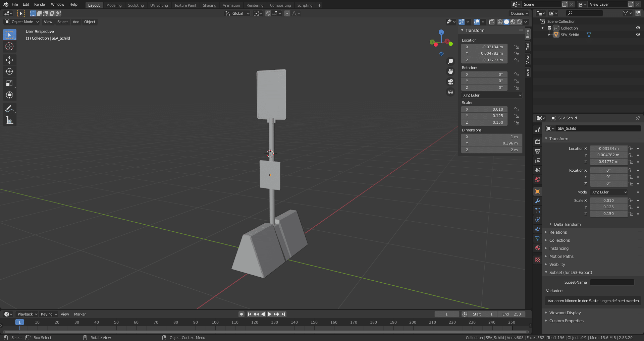Image resolution: width=644 pixels, height=341 pixels.
Task: Select the Move tool in toolbar
Action: tap(9, 60)
